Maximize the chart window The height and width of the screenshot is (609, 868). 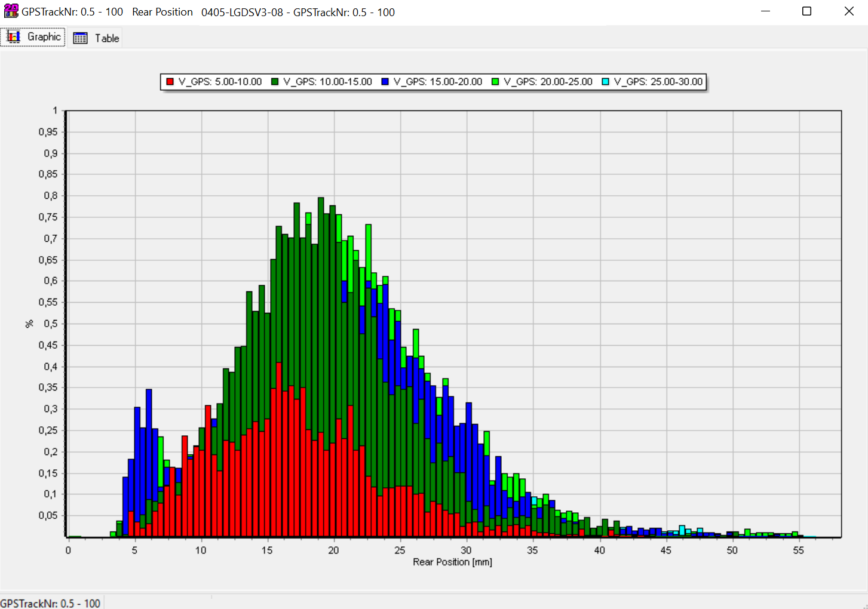[806, 11]
